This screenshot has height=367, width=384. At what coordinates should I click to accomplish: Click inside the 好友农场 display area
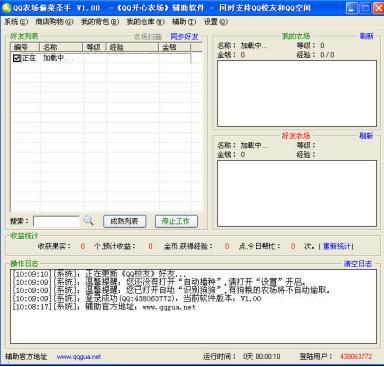297,194
